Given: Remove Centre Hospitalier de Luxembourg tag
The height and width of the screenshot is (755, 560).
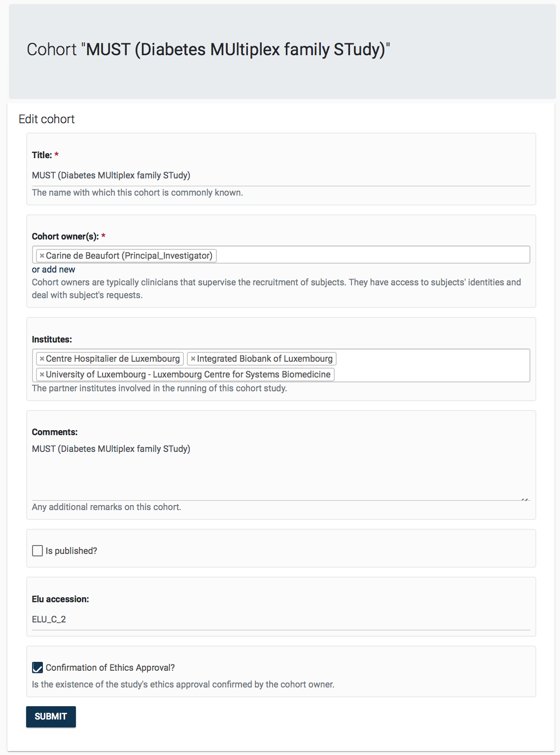Looking at the screenshot, I should pyautogui.click(x=42, y=359).
